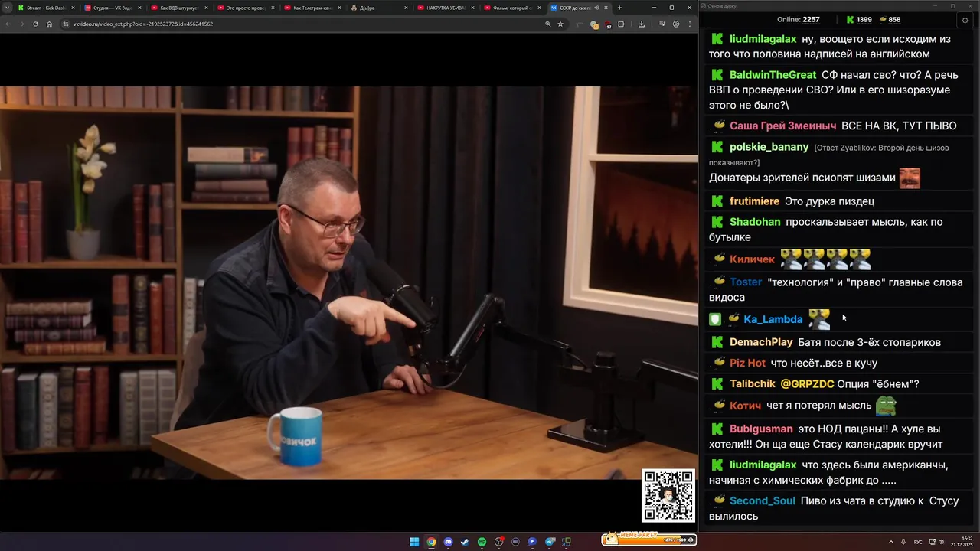This screenshot has width=980, height=551.
Task: Click the taskbar microphone icon
Action: tap(903, 542)
